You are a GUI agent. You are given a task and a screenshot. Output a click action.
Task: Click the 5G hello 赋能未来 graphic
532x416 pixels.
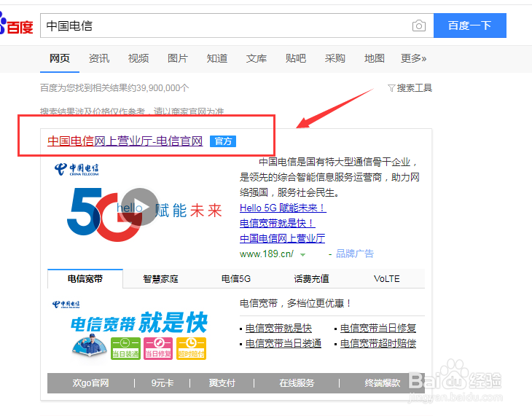click(x=144, y=213)
